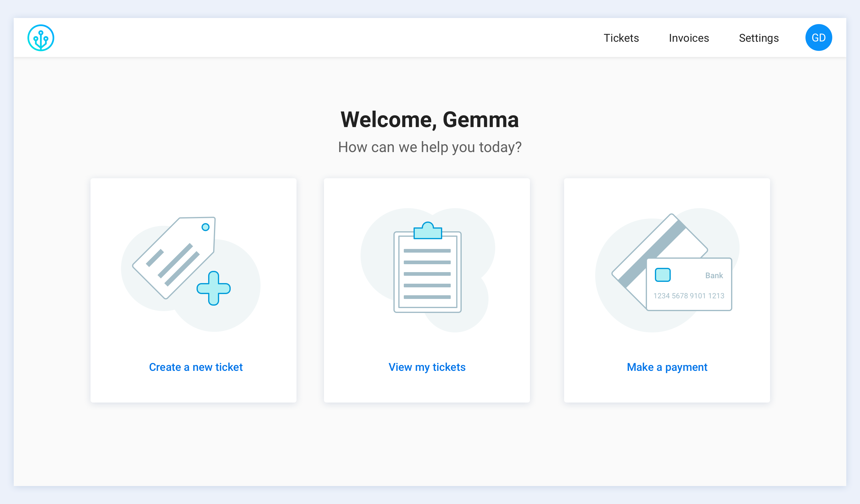Open the Tickets navigation item

click(x=621, y=38)
